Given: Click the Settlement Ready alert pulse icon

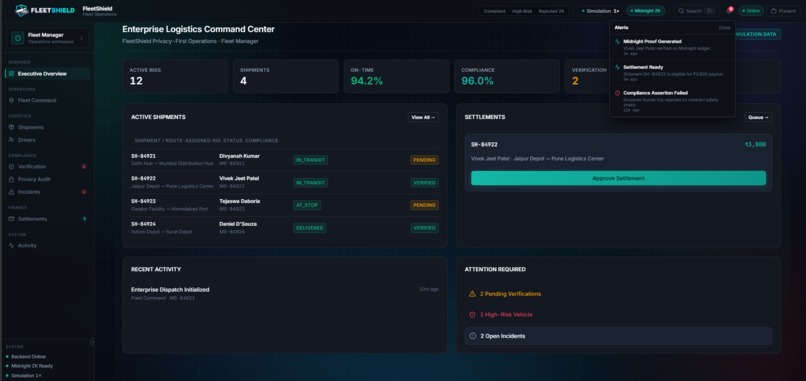Looking at the screenshot, I should pyautogui.click(x=617, y=67).
